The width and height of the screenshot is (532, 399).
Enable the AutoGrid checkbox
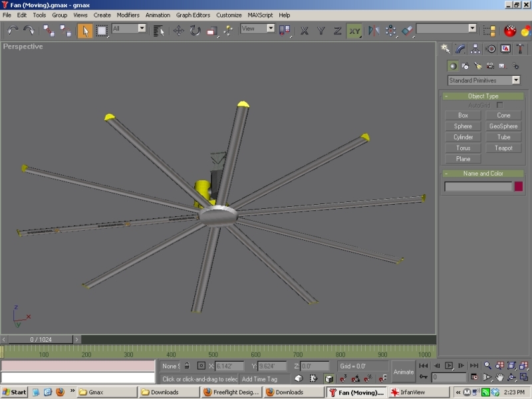500,105
